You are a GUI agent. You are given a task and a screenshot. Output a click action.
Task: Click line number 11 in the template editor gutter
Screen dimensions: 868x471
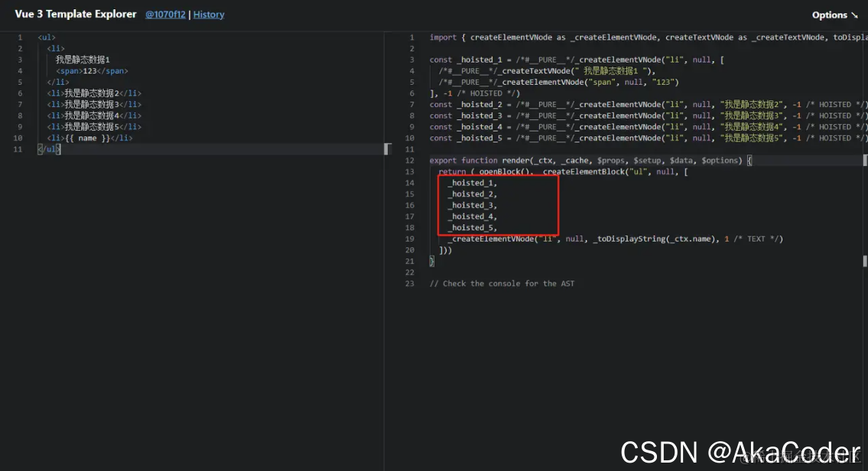(18, 149)
